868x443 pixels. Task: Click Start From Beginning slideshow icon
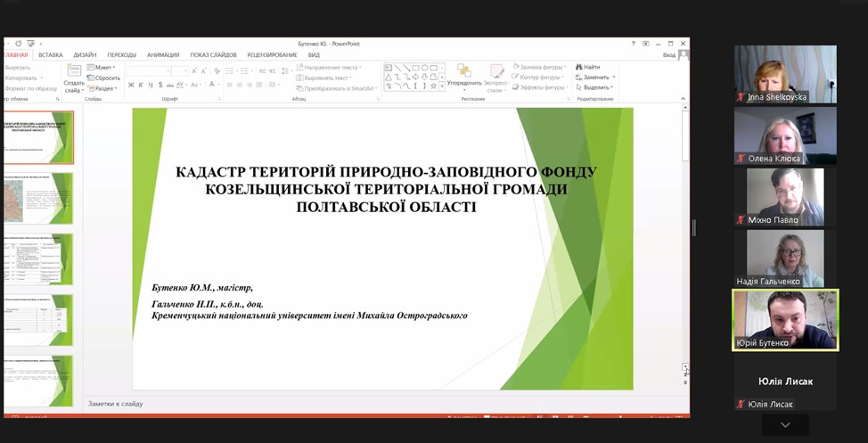click(x=31, y=43)
